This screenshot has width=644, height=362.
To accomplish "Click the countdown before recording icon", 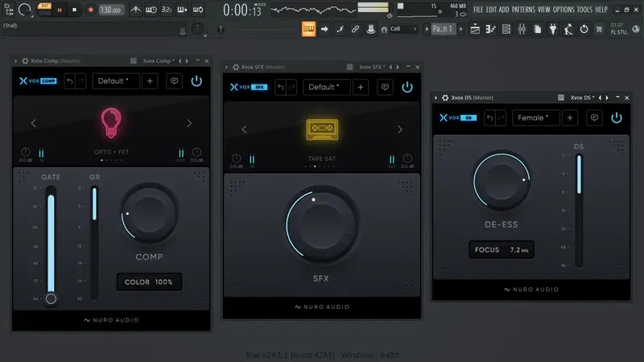I will click(167, 10).
